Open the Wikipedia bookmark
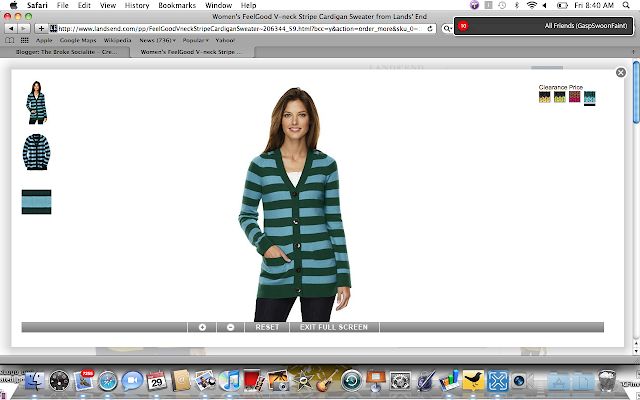Screen dimensions: 640x400 118,40
